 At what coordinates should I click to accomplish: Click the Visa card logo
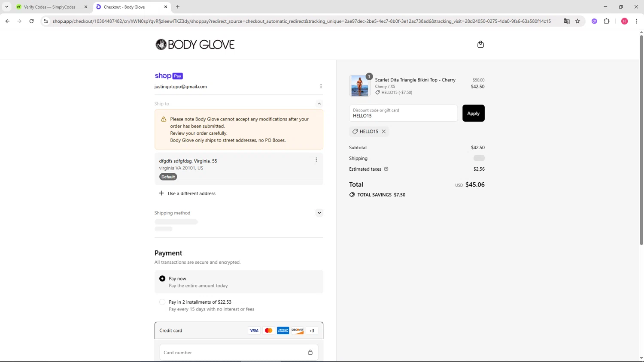click(254, 331)
